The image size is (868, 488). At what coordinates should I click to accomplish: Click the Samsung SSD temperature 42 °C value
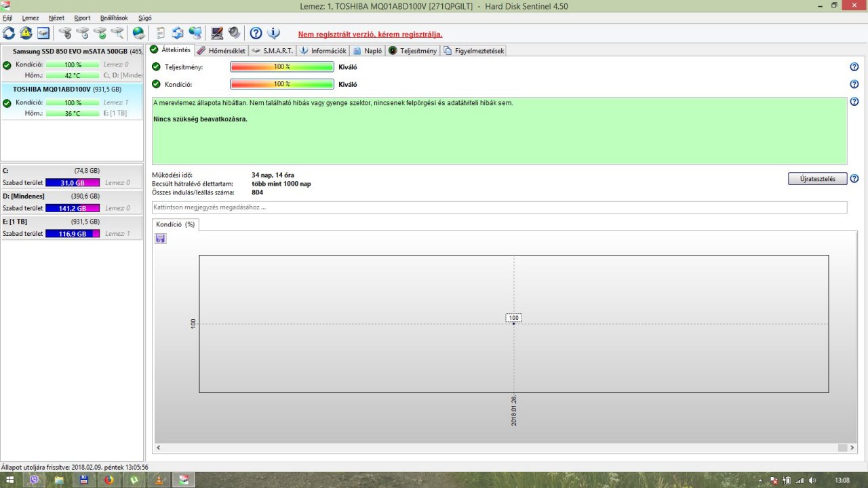[73, 75]
